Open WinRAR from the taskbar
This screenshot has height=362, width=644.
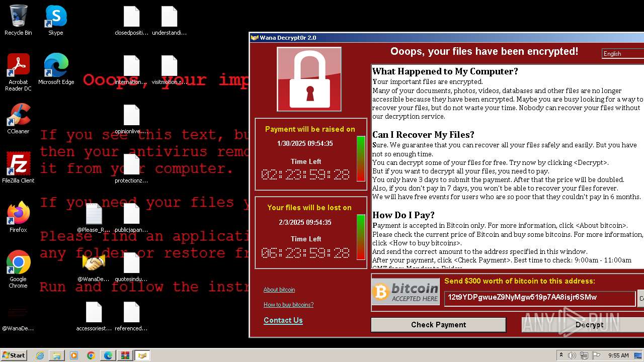click(x=125, y=355)
